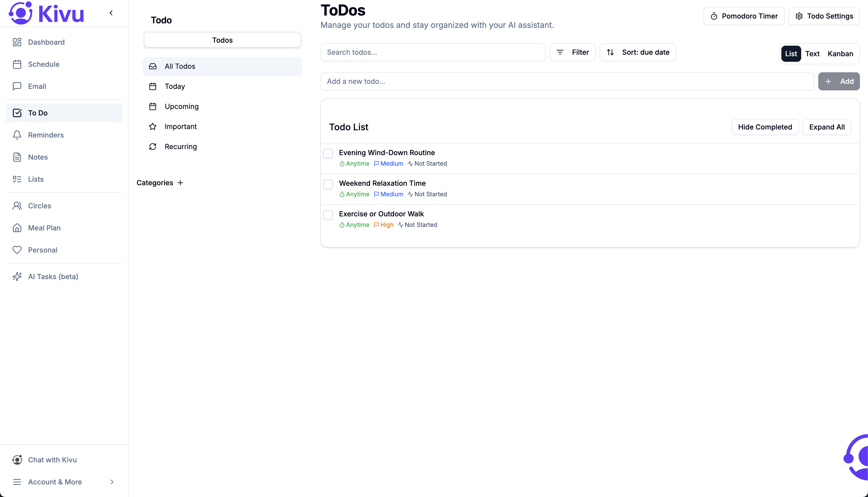Expand Account & More

coord(55,482)
